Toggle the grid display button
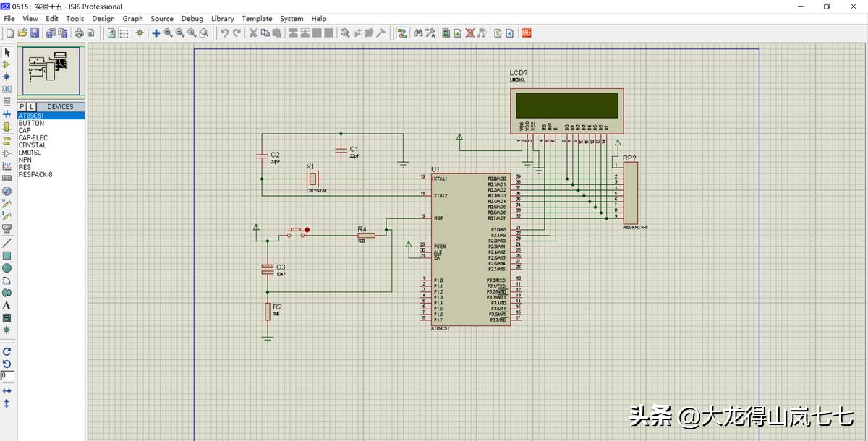 124,33
